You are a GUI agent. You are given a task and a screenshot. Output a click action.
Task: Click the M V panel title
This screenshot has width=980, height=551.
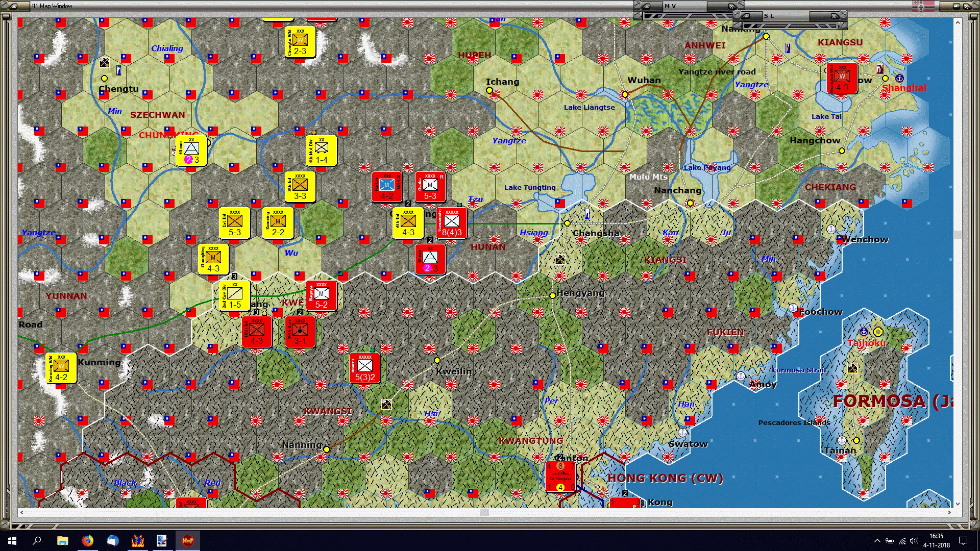click(x=670, y=6)
